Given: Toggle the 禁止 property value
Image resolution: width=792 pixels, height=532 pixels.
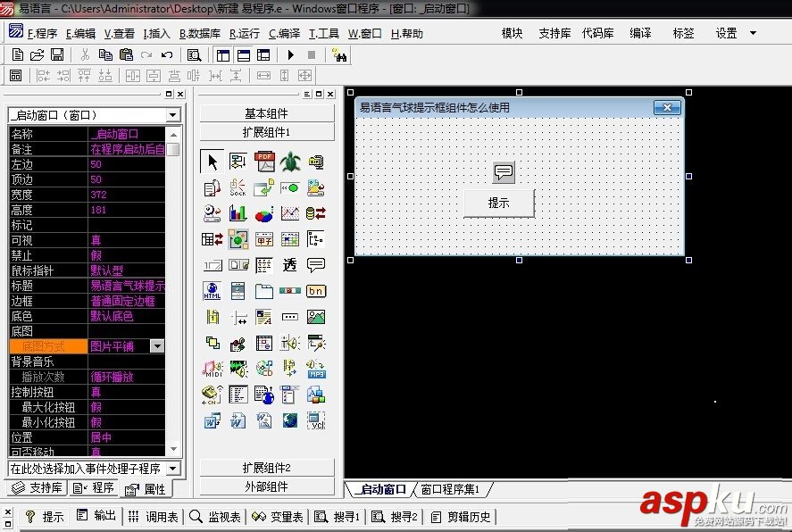Looking at the screenshot, I should [x=126, y=256].
